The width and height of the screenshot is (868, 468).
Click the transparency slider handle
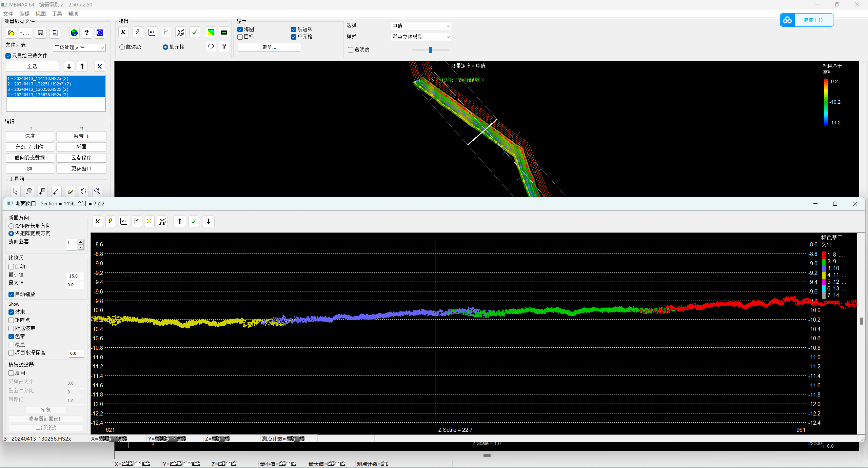431,50
